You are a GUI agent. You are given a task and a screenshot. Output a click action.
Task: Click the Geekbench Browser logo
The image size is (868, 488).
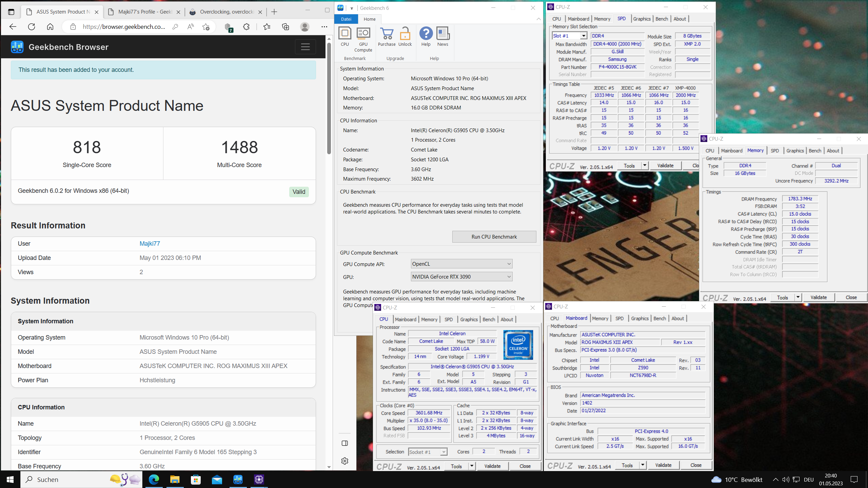17,47
